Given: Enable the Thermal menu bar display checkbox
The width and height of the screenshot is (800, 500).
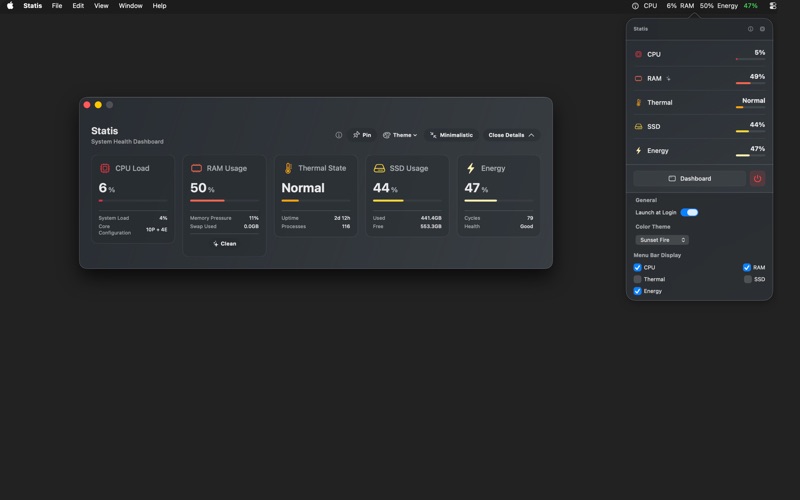Looking at the screenshot, I should [637, 279].
